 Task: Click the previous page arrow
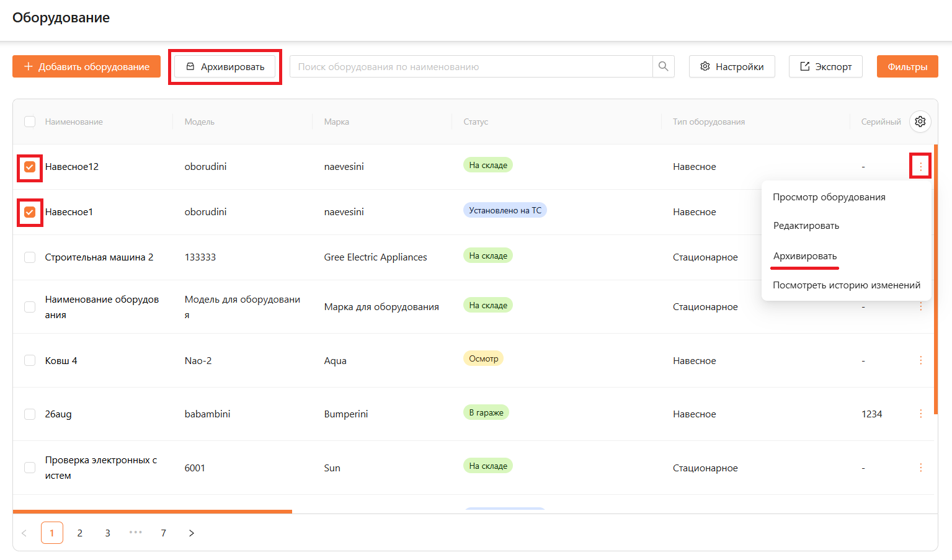(x=24, y=533)
